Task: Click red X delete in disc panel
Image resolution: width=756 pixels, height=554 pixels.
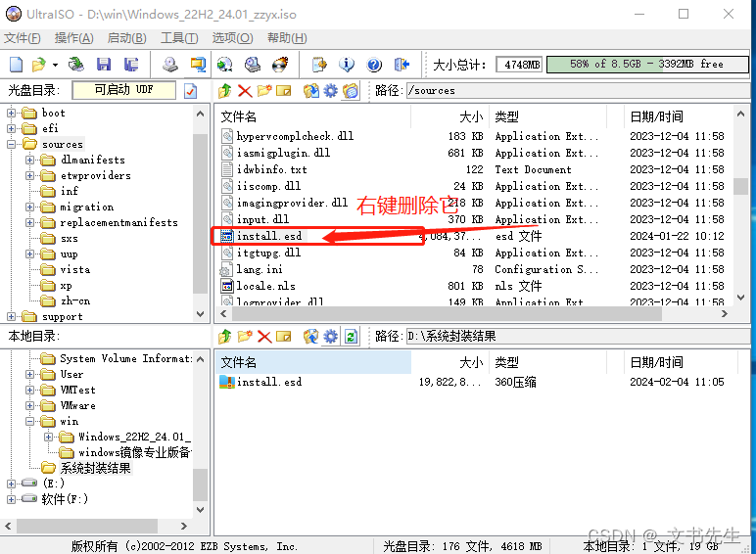Action: pyautogui.click(x=245, y=91)
